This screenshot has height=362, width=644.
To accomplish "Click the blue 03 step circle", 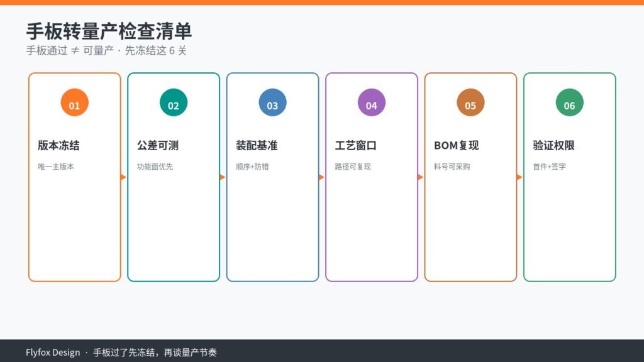I will pyautogui.click(x=272, y=102).
